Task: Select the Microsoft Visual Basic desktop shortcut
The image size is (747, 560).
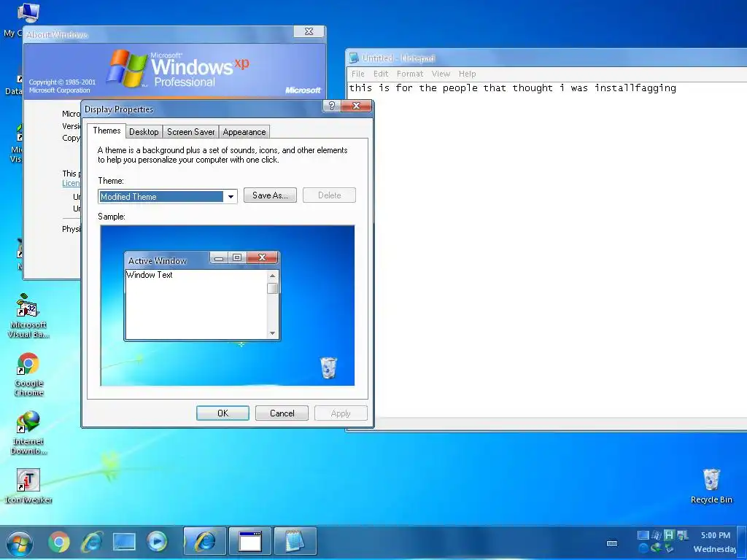Action: click(x=28, y=316)
